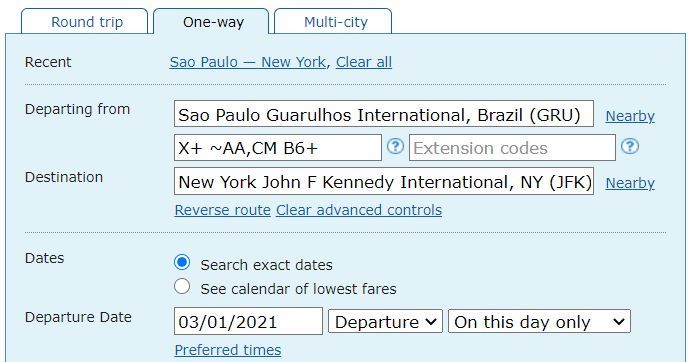Click help icon beside routing codes field
691x362 pixels.
[x=395, y=146]
